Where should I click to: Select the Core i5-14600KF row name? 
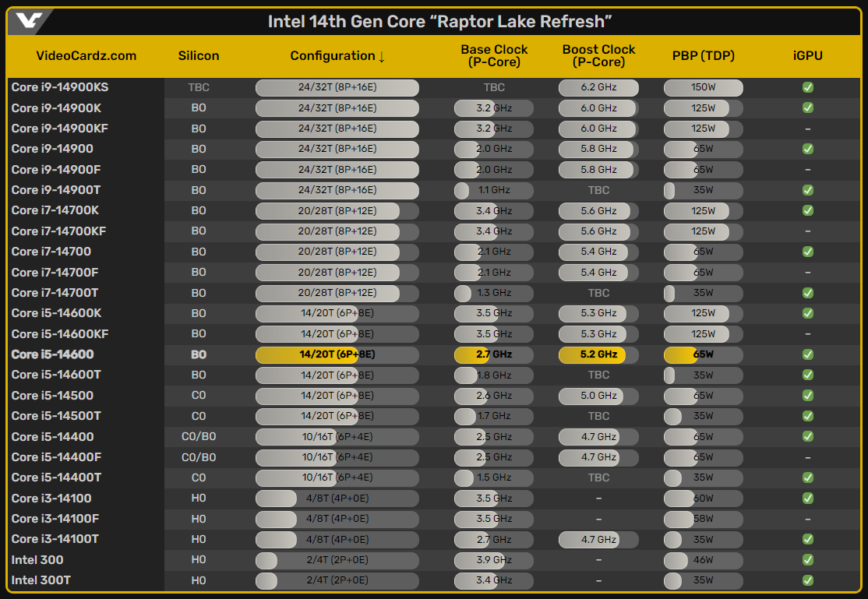click(60, 334)
